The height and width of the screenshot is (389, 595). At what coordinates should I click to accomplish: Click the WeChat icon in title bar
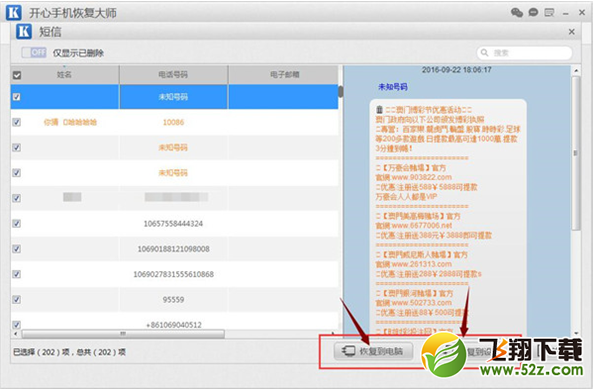(517, 13)
